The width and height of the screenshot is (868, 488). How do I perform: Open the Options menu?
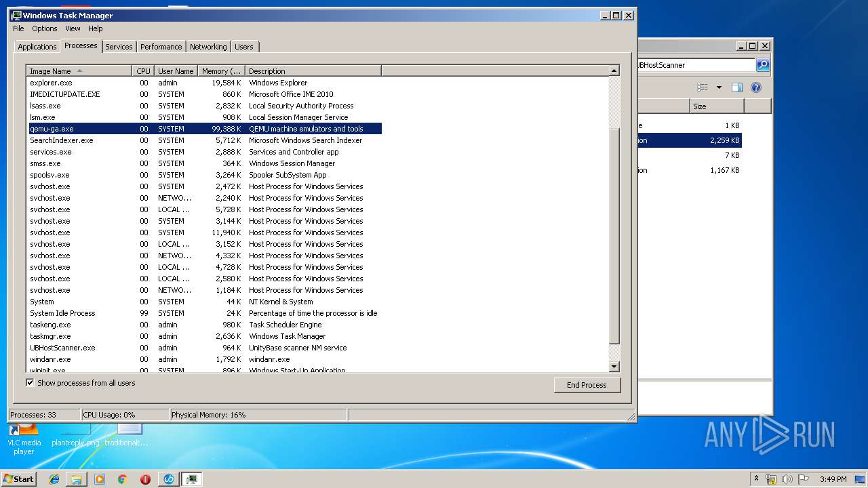click(x=45, y=28)
